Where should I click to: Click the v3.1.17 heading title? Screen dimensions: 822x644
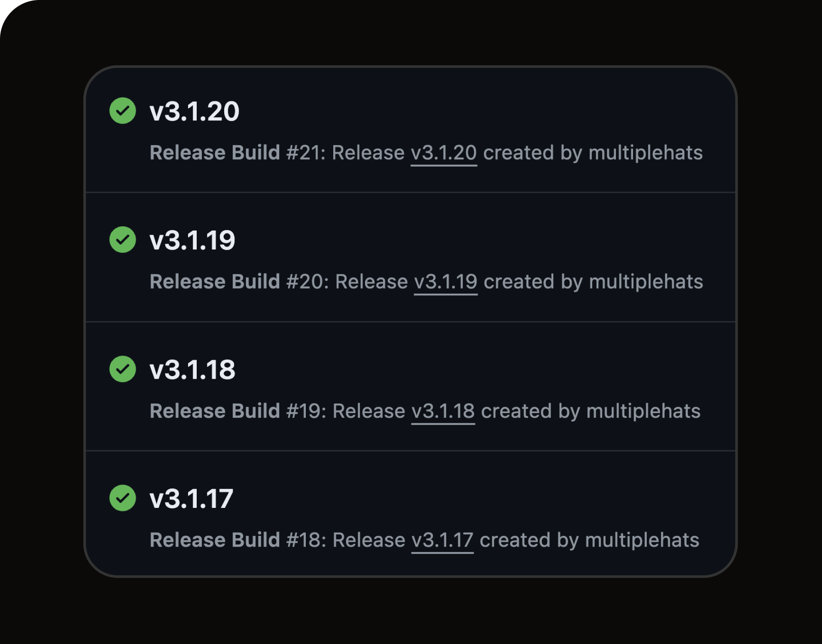[x=192, y=498]
